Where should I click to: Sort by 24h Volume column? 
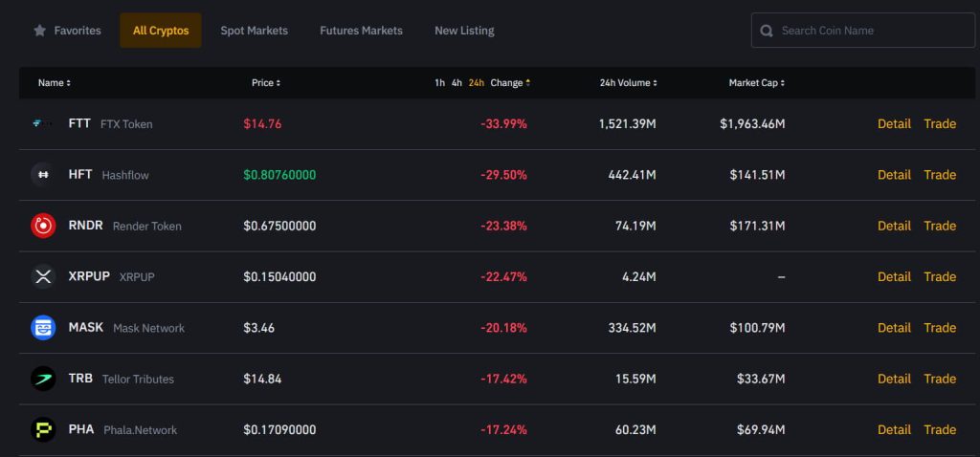click(x=629, y=83)
